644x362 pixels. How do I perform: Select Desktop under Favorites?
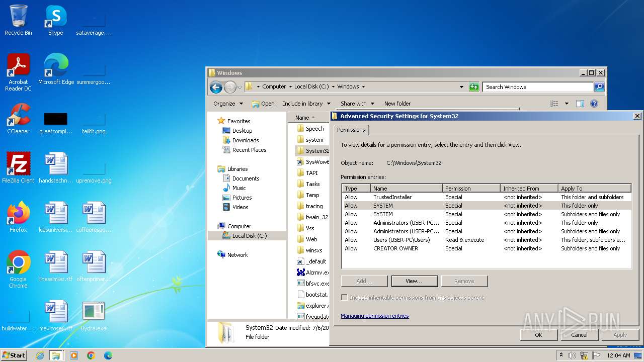[242, 131]
